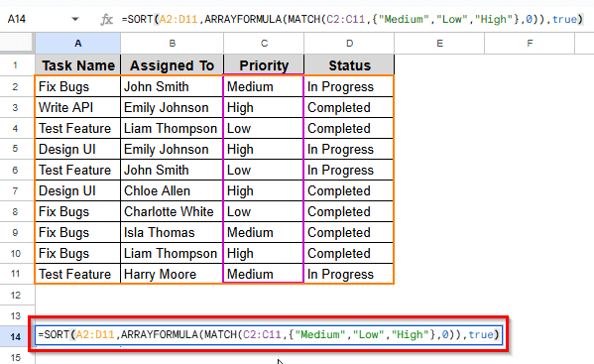The width and height of the screenshot is (594, 364).
Task: Select Test Feature cell in row 4
Action: tap(78, 128)
